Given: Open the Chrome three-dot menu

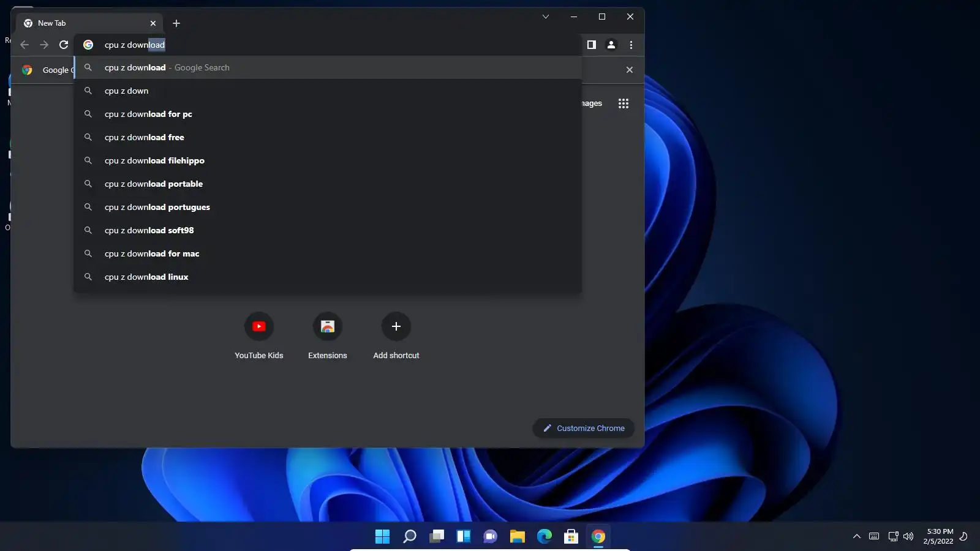Looking at the screenshot, I should pyautogui.click(x=631, y=45).
